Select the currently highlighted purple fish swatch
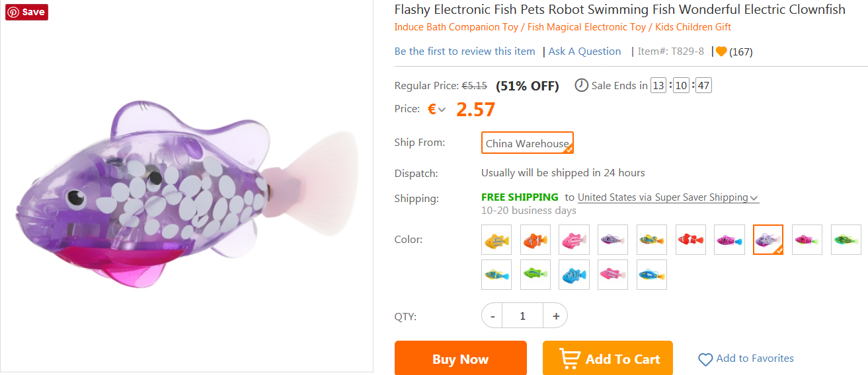Viewport: 868px width, 375px height. point(768,240)
